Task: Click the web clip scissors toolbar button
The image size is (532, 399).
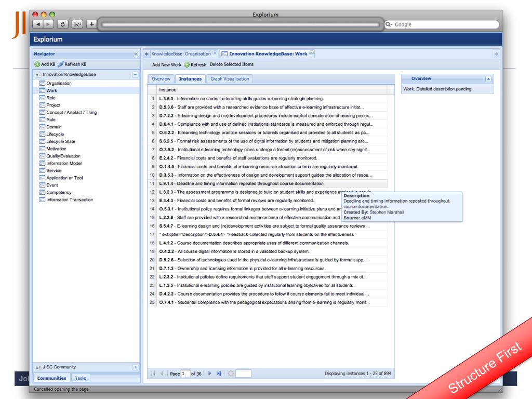Action: pyautogui.click(x=78, y=24)
